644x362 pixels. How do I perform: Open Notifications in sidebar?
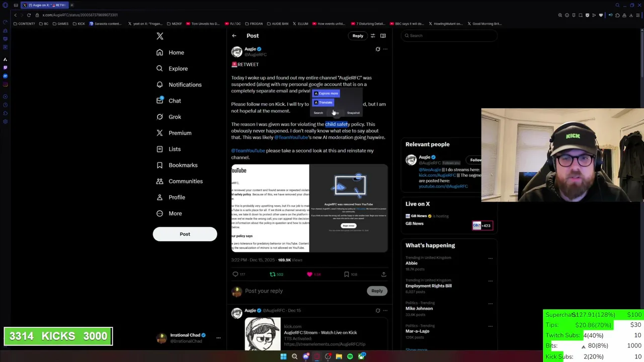pos(179,84)
